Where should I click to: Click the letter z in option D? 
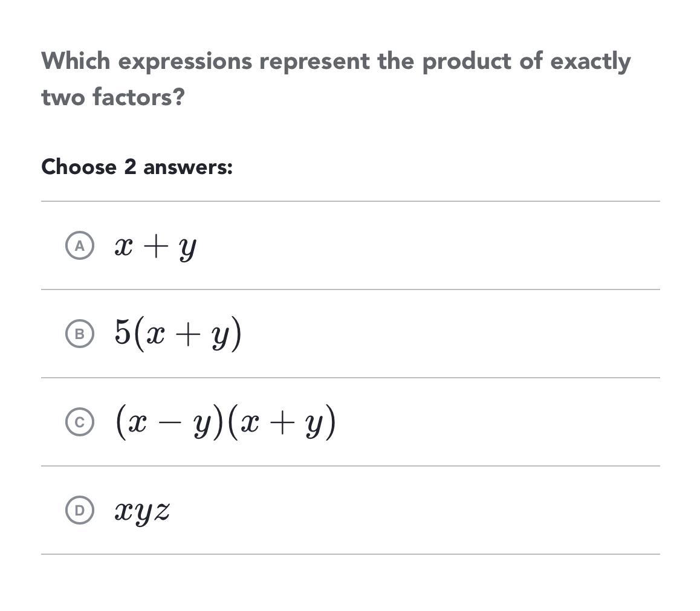[x=161, y=511]
